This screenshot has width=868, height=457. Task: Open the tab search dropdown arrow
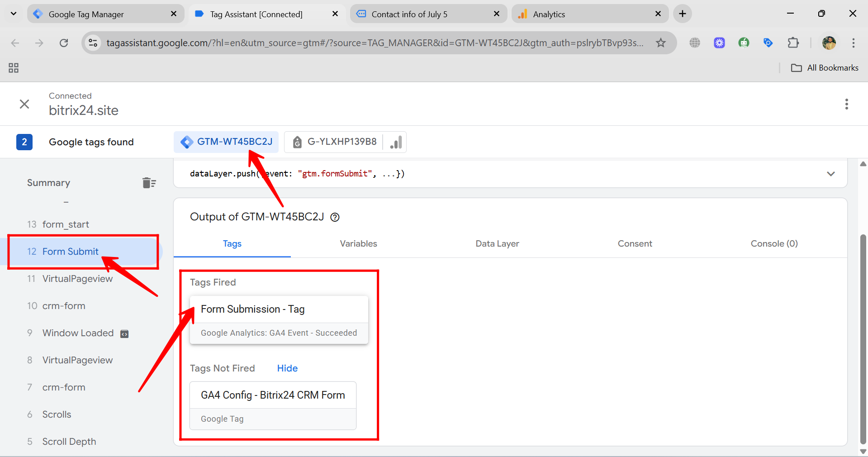14,14
